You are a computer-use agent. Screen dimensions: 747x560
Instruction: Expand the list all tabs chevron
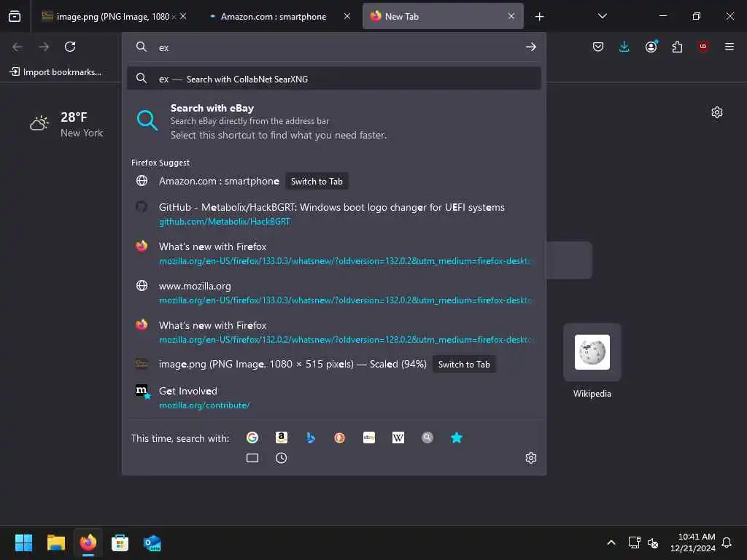(x=603, y=16)
